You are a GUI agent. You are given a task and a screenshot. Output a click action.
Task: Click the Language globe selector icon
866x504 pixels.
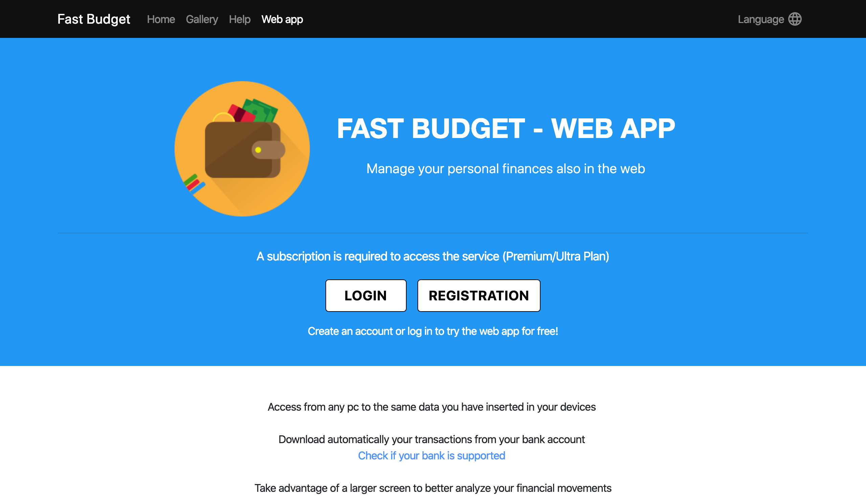click(795, 19)
